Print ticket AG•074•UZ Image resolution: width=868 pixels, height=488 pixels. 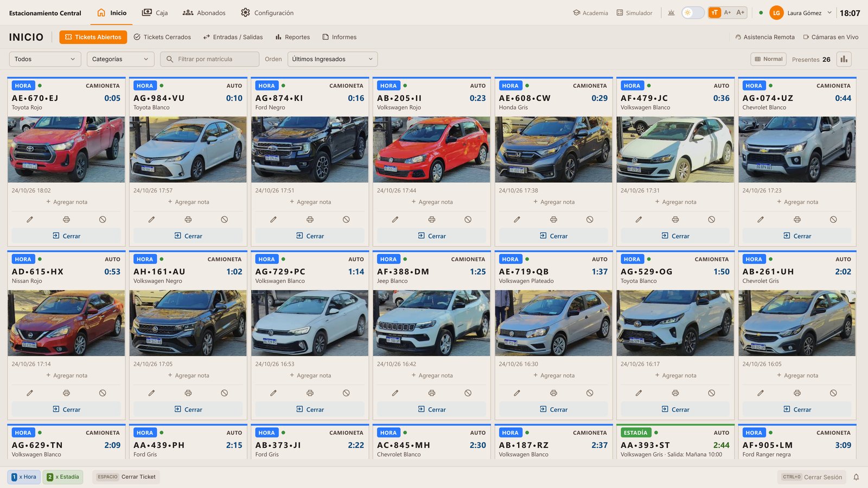click(797, 220)
